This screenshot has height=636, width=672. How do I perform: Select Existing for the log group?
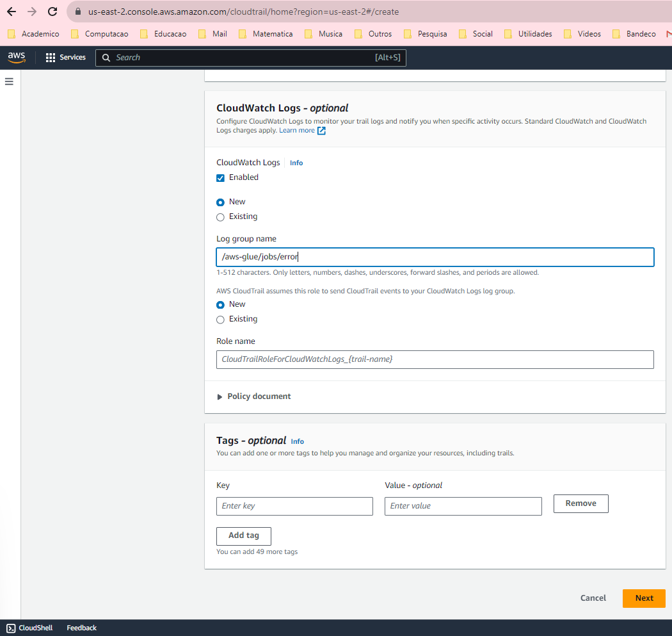220,217
